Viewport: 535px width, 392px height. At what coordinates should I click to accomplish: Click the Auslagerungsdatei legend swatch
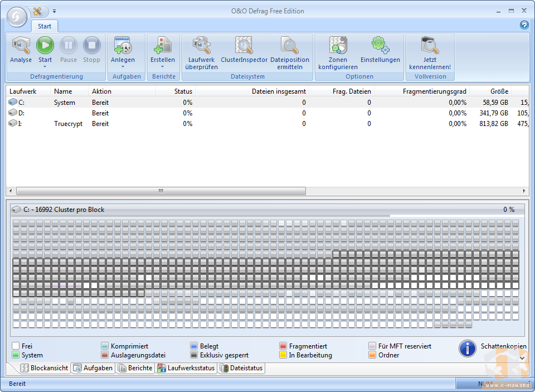click(105, 355)
